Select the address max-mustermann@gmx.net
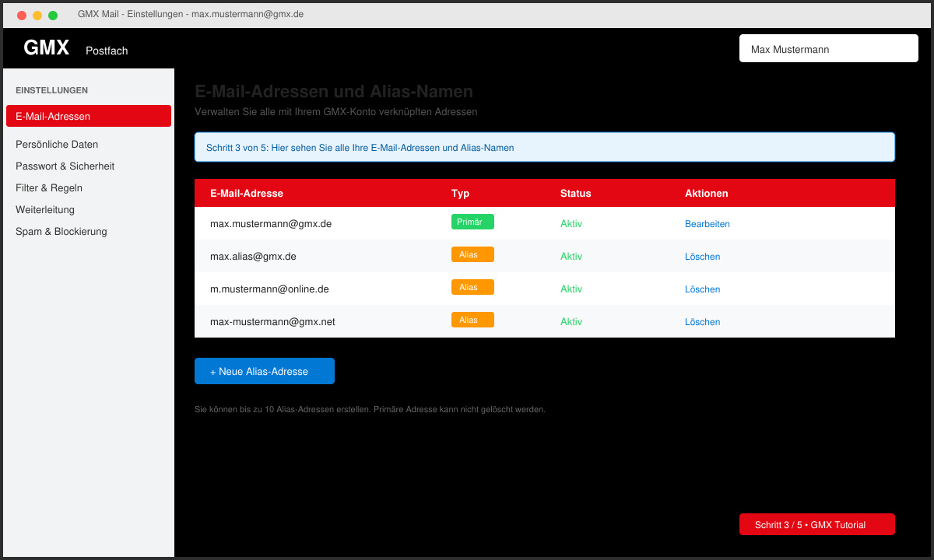The image size is (934, 560). [x=272, y=321]
